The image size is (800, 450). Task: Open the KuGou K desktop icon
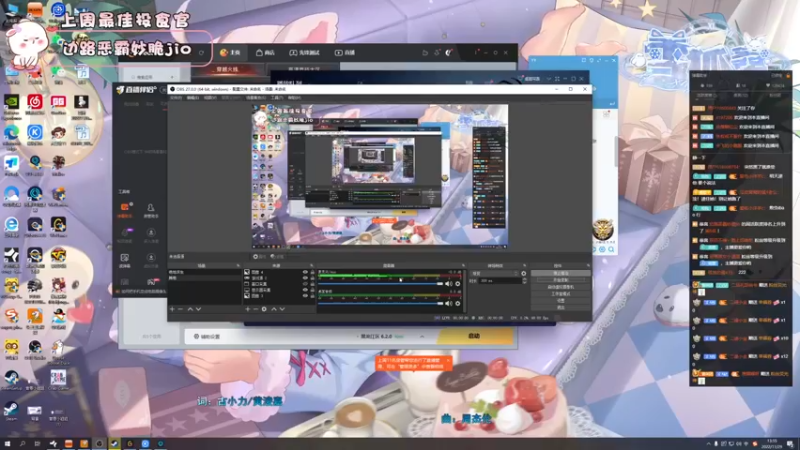click(35, 135)
